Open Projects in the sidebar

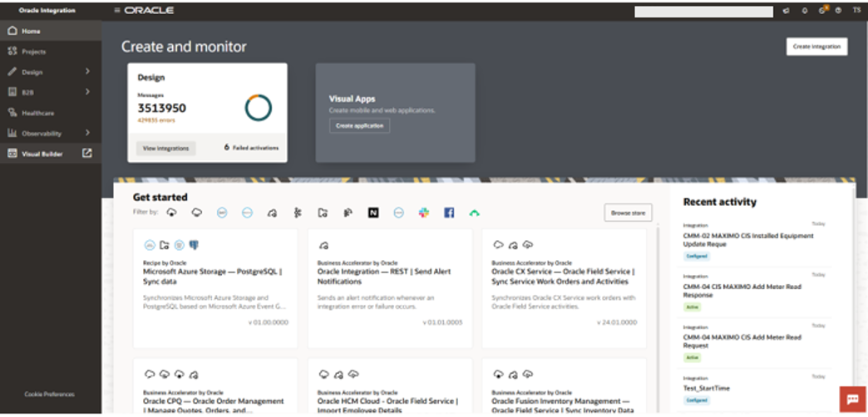[x=51, y=52]
